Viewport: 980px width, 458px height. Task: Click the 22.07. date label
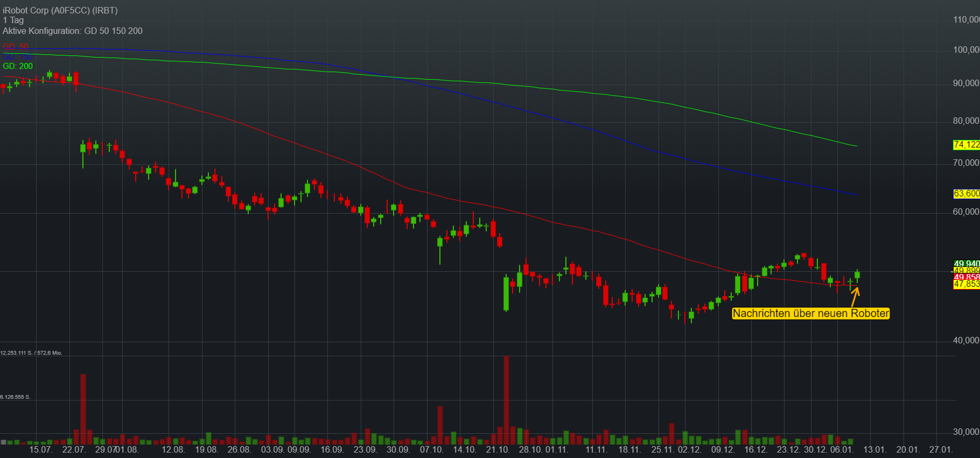(74, 450)
